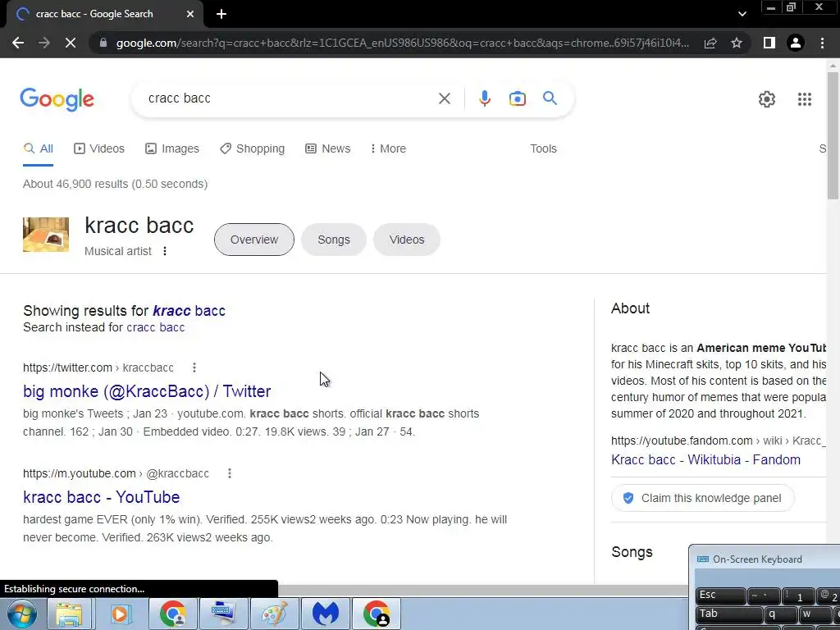Open the Malwarebytes taskbar icon
This screenshot has height=630, width=840.
point(326,614)
